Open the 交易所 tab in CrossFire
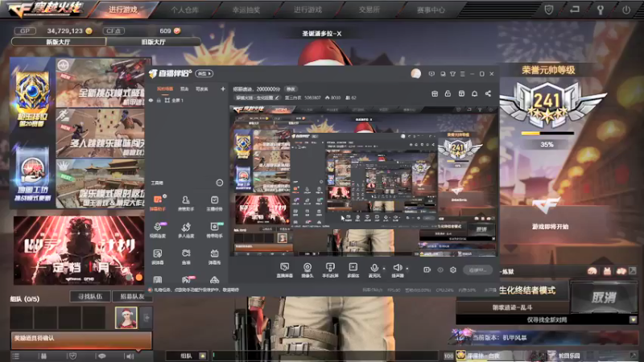Viewport: 644px width, 362px height. pos(369,10)
